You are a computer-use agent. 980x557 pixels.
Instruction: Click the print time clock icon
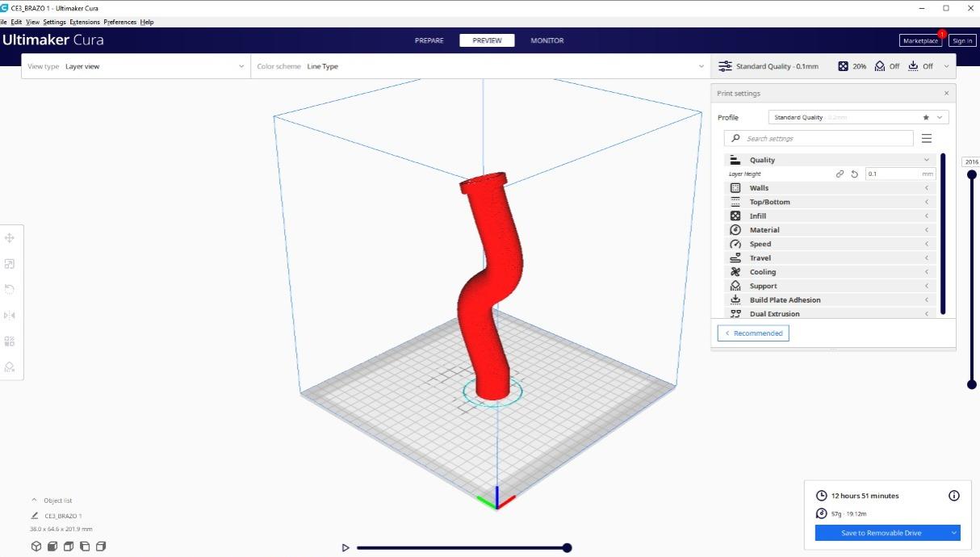822,496
